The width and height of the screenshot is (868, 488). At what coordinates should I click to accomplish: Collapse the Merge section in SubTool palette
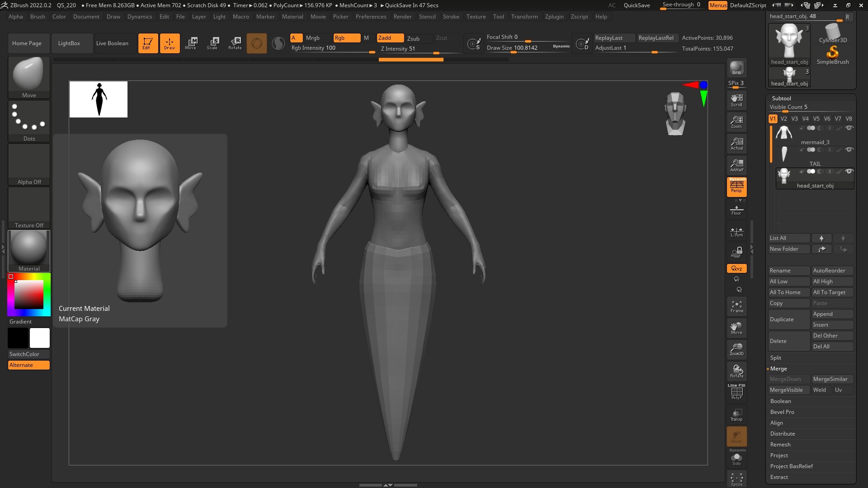click(x=778, y=368)
